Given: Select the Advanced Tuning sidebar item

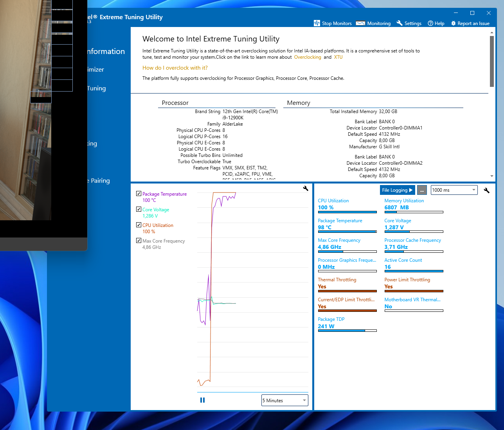Looking at the screenshot, I should pos(96,88).
